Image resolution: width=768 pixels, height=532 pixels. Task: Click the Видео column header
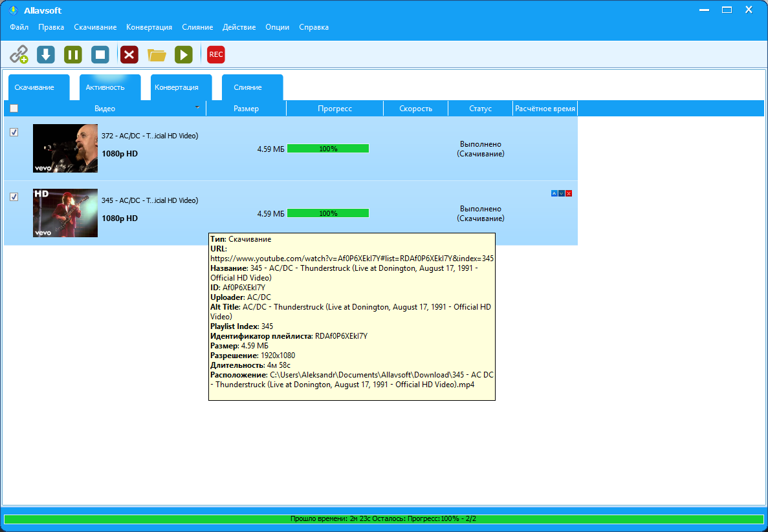pos(105,108)
